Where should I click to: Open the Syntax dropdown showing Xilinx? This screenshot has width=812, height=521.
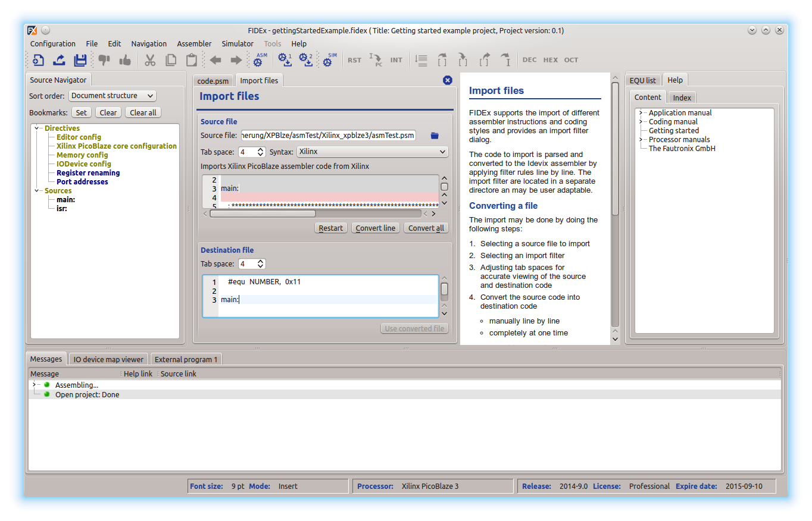pyautogui.click(x=373, y=152)
